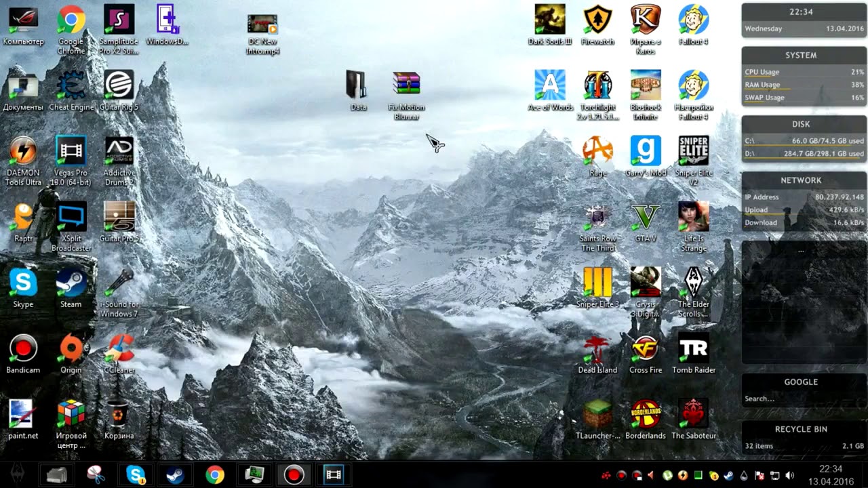This screenshot has width=868, height=488.
Task: Launch the Firewatch game shortcut
Action: coord(597,26)
